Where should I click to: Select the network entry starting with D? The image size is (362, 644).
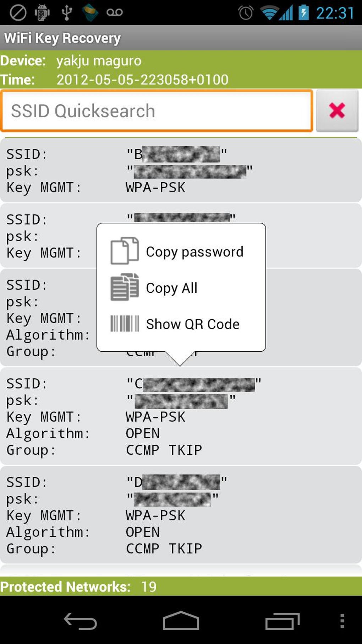pyautogui.click(x=181, y=515)
